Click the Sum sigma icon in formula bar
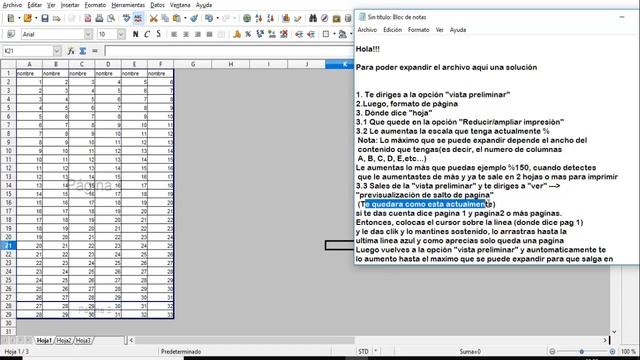This screenshot has height=360, width=640. coord(83,51)
